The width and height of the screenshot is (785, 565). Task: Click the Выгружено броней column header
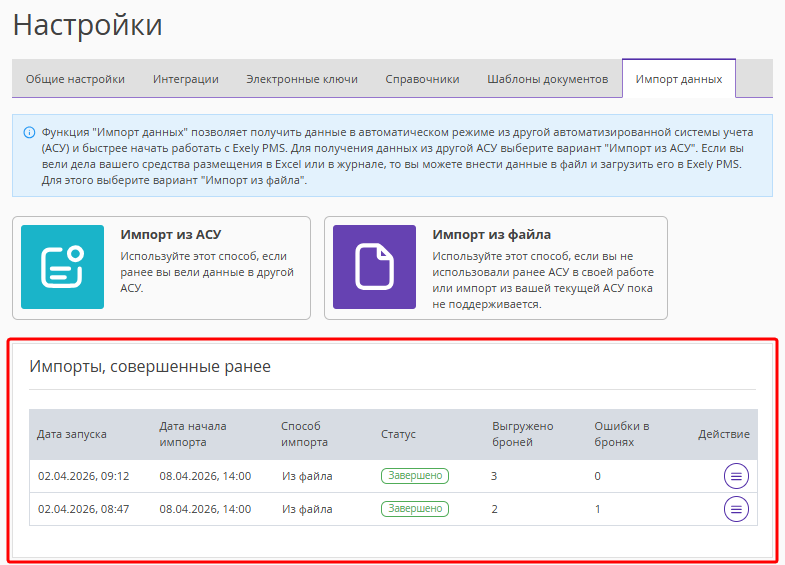coord(523,434)
